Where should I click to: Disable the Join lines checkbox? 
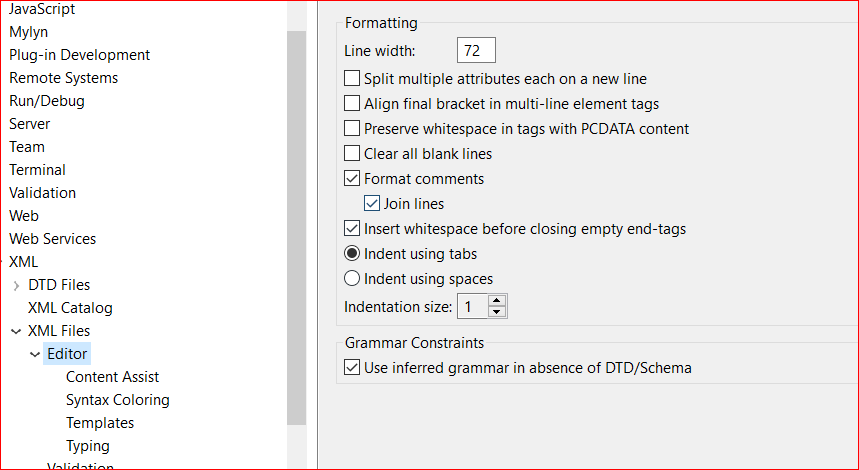(372, 204)
